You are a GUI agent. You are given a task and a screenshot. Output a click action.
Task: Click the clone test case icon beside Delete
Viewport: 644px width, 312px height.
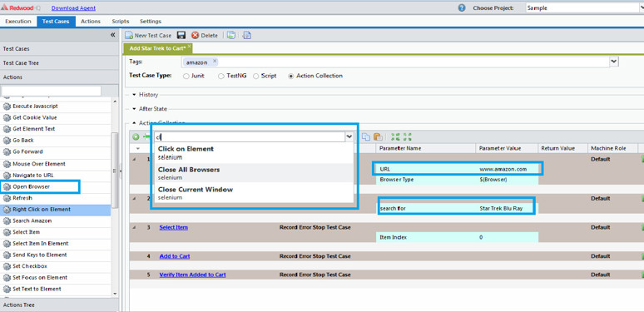tap(231, 35)
